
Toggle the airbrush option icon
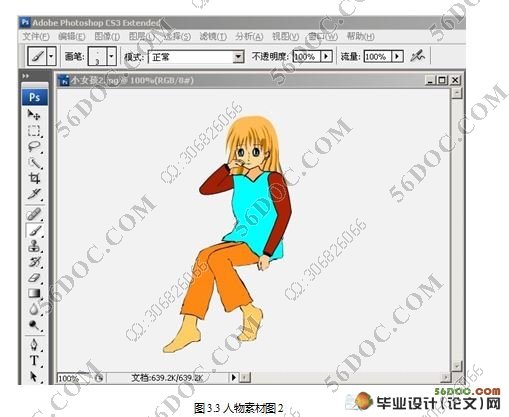point(418,56)
